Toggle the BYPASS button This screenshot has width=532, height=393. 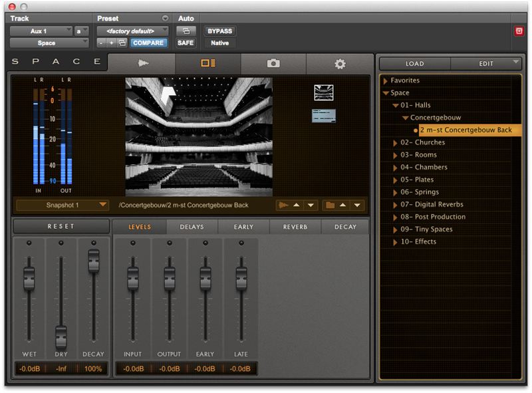coord(219,31)
